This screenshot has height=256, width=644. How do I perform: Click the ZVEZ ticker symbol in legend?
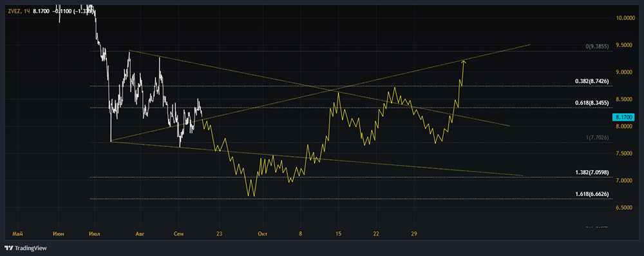[14, 11]
